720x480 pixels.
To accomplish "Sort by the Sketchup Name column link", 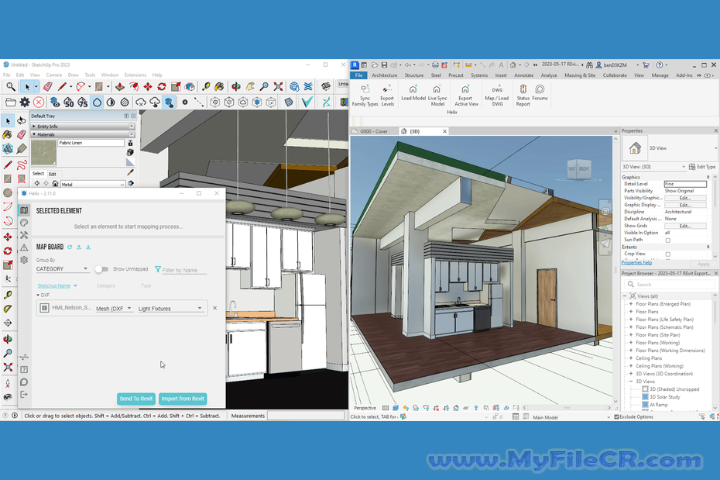I will (x=54, y=286).
